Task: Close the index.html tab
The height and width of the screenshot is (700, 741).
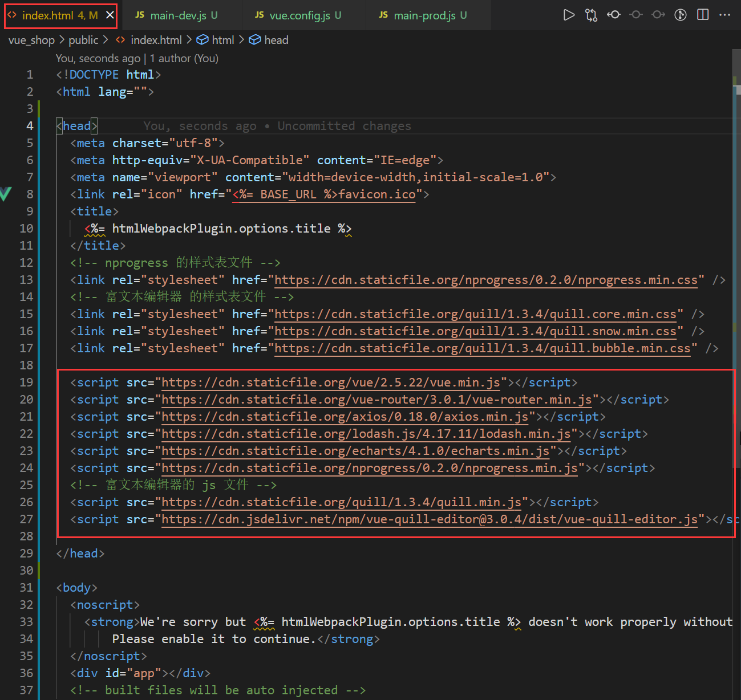Action: pyautogui.click(x=110, y=15)
